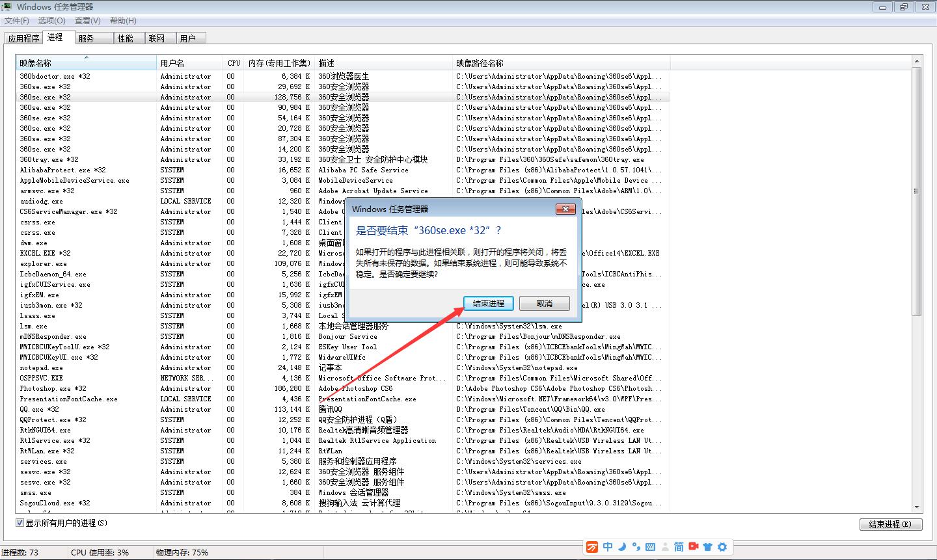
Task: Click the bottom-right 结束进程(E) button
Action: (x=891, y=524)
